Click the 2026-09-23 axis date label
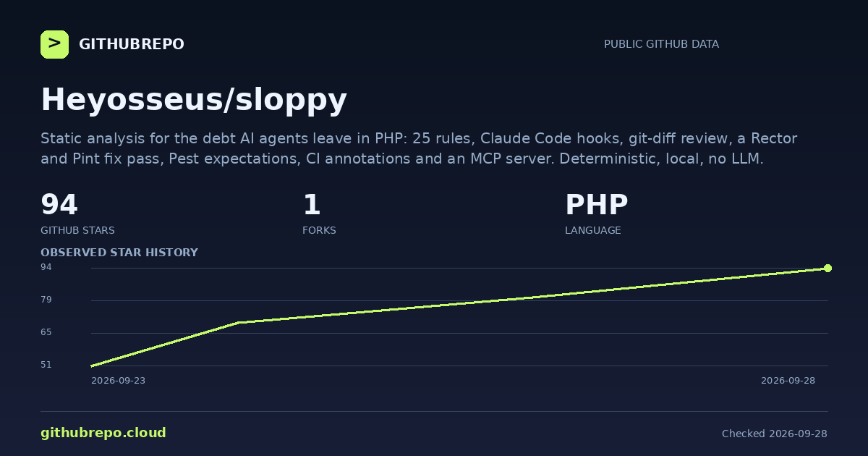The image size is (868, 456). click(118, 381)
